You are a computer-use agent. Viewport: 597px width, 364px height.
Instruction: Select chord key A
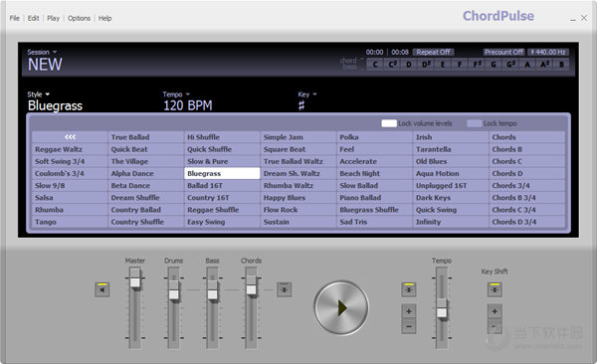[x=527, y=65]
